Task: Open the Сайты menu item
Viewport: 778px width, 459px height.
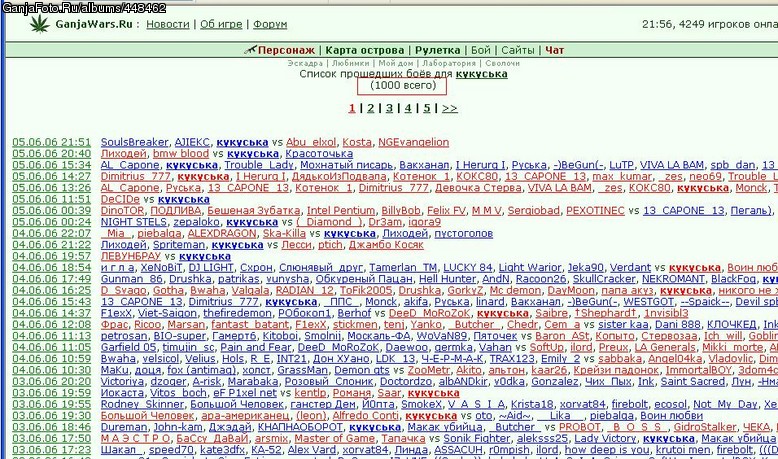Action: coord(518,50)
